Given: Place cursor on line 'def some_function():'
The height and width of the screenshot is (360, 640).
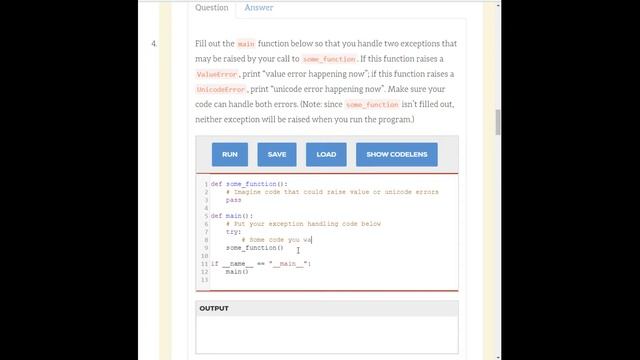Looking at the screenshot, I should [x=249, y=184].
